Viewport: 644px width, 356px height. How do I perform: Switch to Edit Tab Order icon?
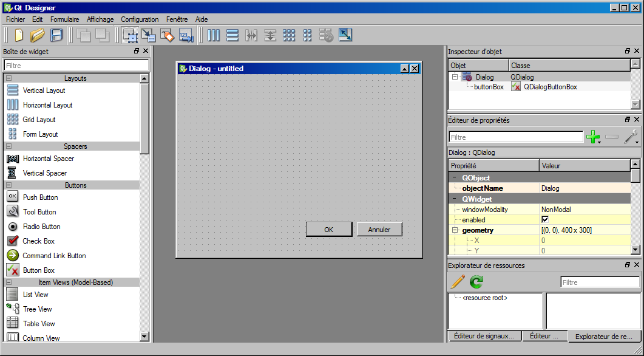[x=186, y=35]
